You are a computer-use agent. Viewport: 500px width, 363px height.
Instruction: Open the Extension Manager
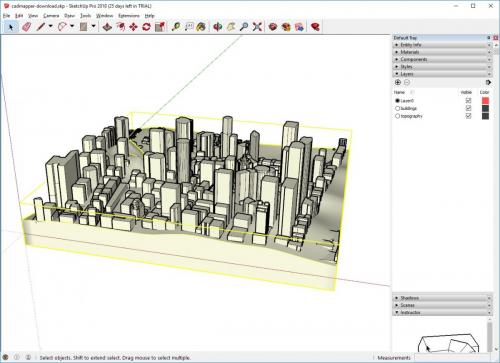point(315,27)
